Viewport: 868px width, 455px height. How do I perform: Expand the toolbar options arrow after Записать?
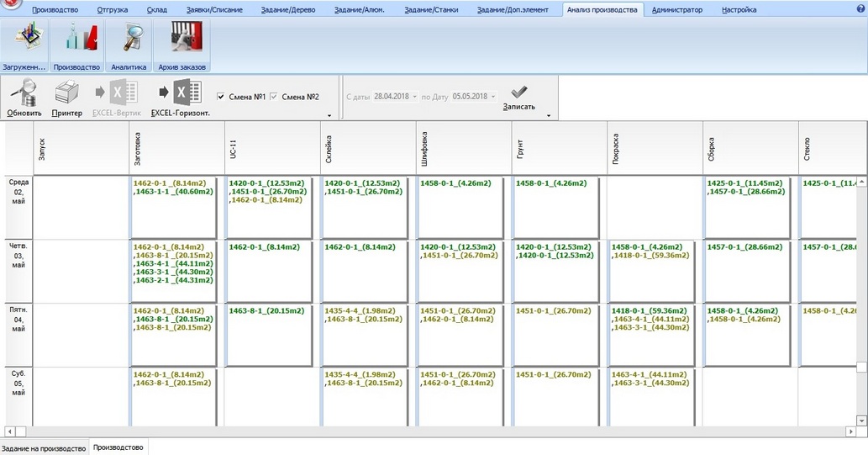pos(548,115)
